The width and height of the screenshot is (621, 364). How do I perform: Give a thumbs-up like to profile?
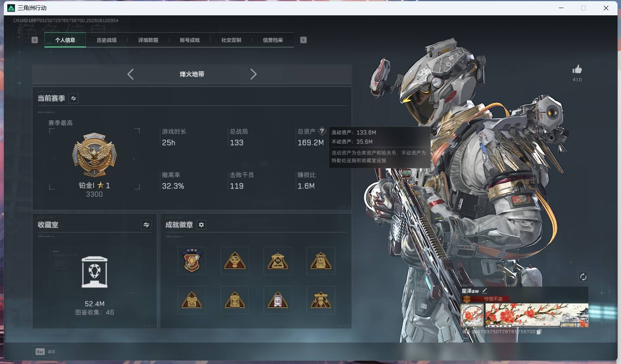pyautogui.click(x=577, y=69)
